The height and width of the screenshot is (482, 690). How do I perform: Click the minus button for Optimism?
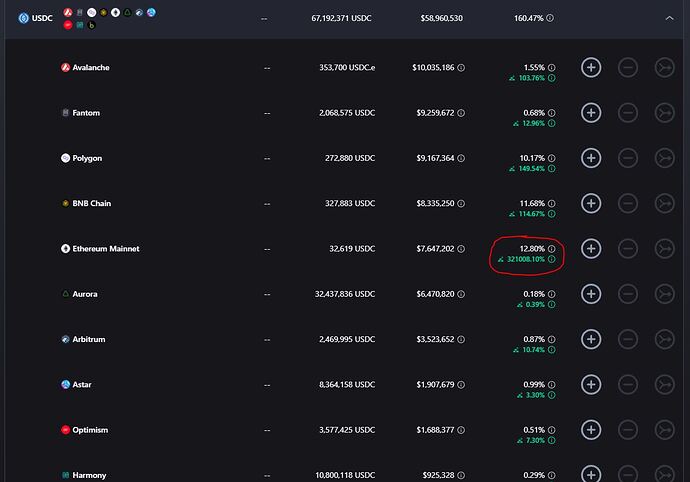pyautogui.click(x=628, y=430)
